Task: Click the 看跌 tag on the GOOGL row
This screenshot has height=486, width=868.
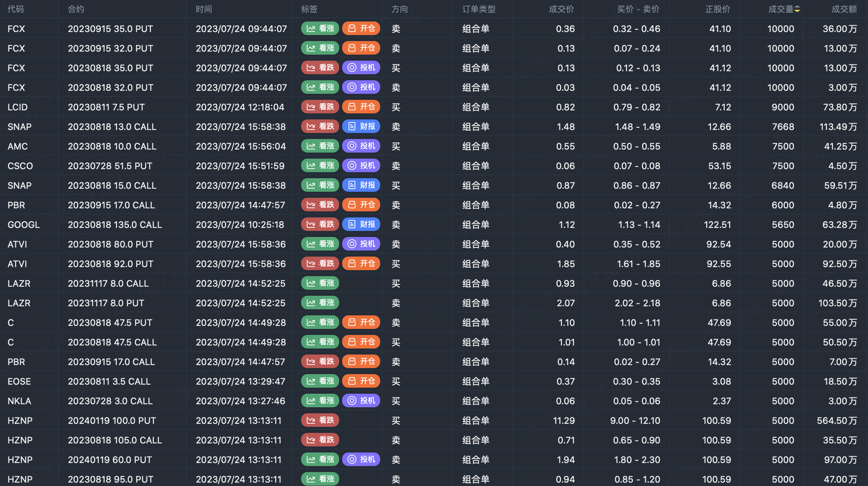Action: [x=320, y=225]
